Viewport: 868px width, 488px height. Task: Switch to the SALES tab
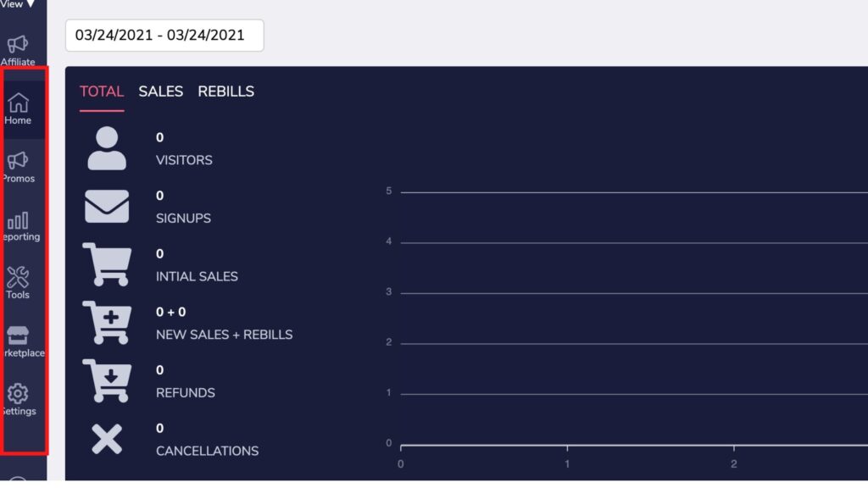click(160, 91)
